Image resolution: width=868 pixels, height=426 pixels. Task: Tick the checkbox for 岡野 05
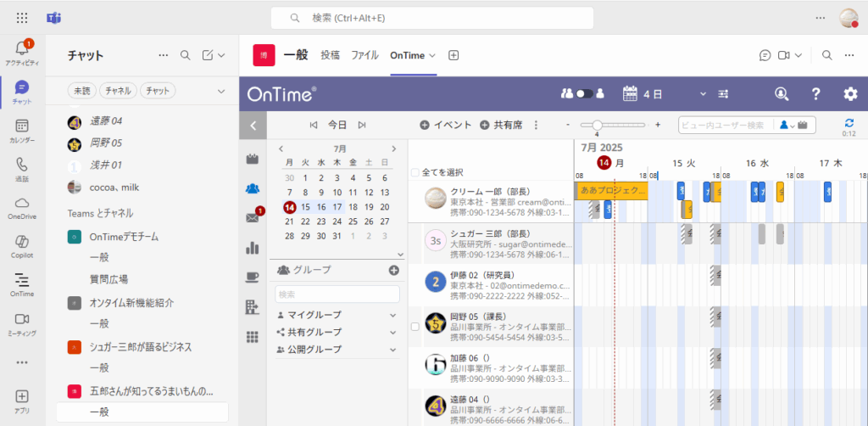coord(415,327)
